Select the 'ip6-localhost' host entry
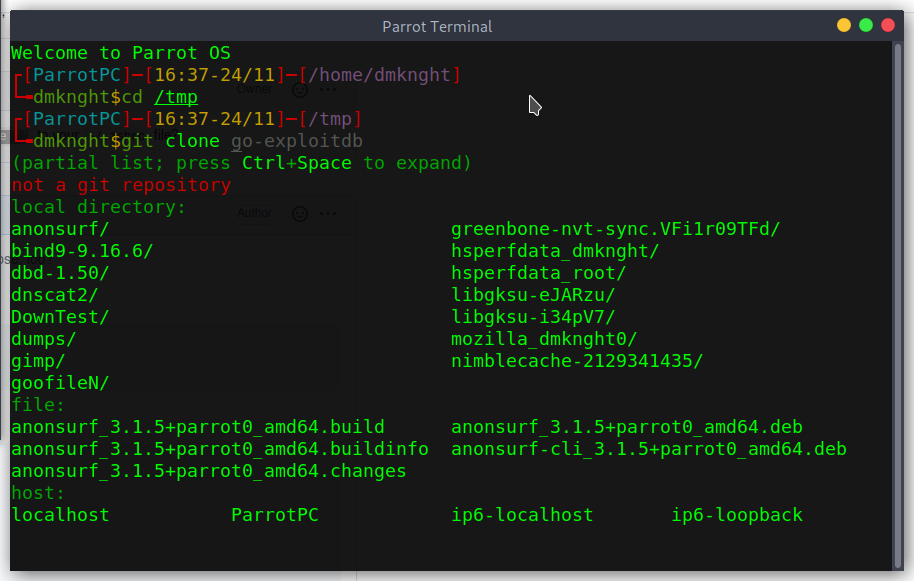 [x=522, y=515]
